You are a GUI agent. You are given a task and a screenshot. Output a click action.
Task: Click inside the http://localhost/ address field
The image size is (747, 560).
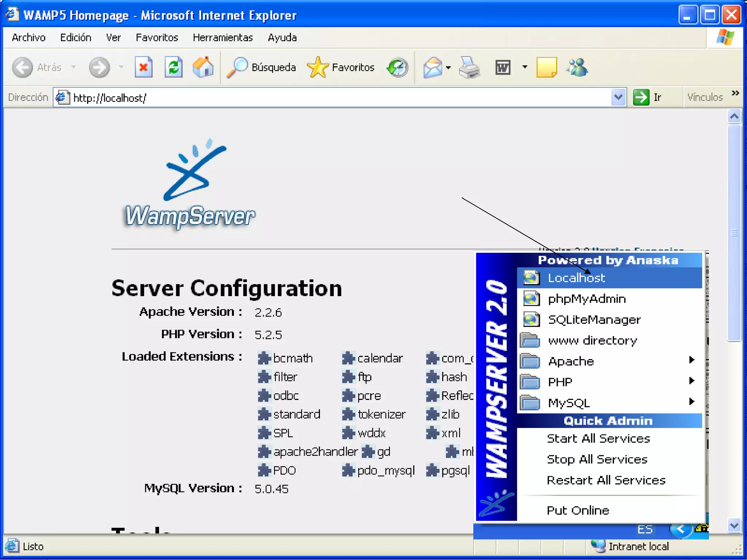[x=328, y=98]
